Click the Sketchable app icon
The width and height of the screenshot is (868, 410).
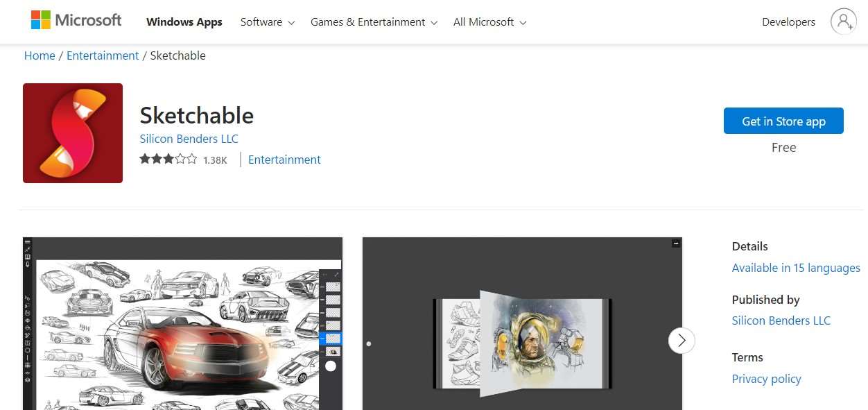73,133
